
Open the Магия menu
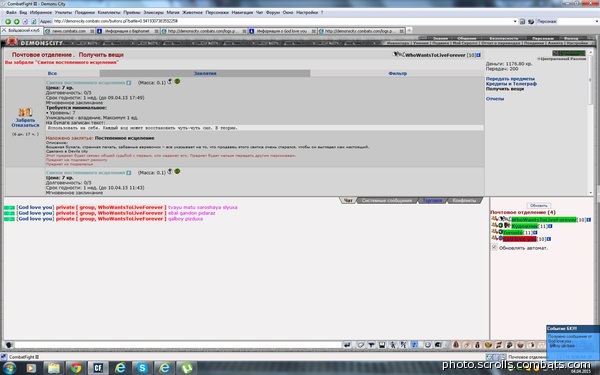(x=173, y=13)
